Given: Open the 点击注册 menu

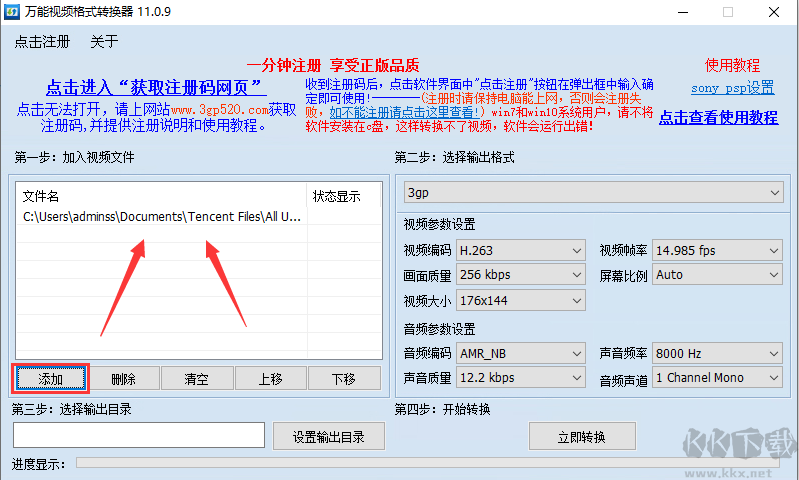Looking at the screenshot, I should 42,42.
